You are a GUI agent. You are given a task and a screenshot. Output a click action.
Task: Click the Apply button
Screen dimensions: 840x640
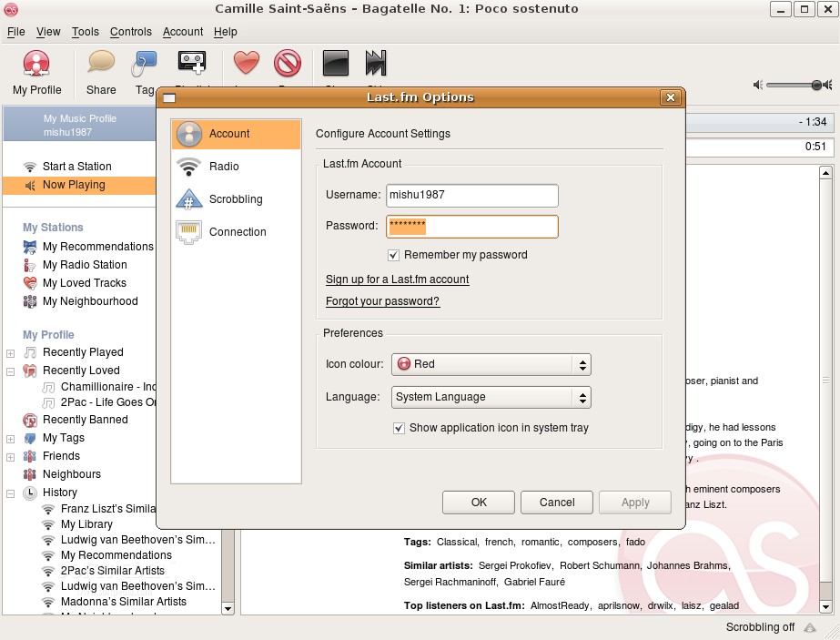tap(635, 503)
